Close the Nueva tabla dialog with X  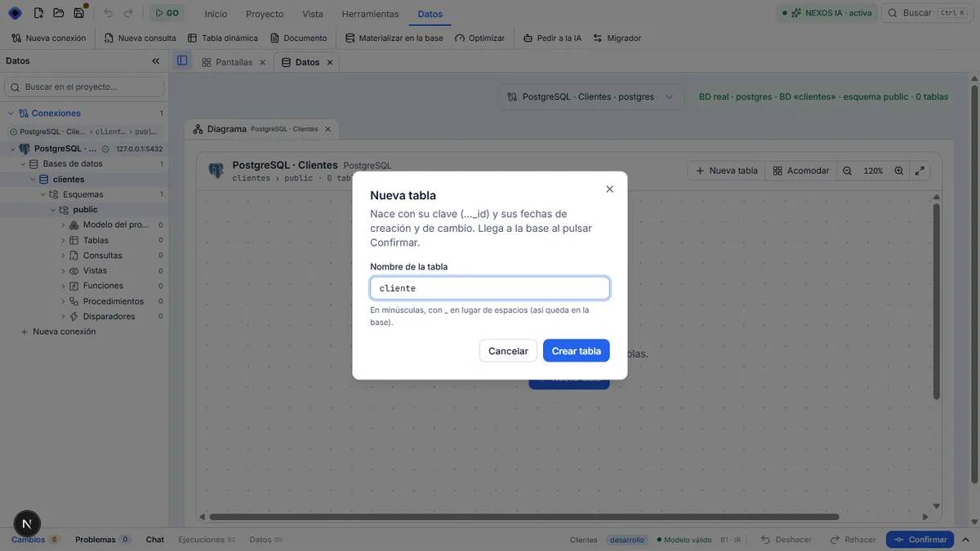(609, 189)
